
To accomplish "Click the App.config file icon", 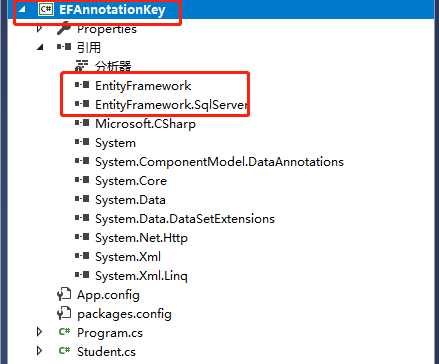I will click(64, 294).
